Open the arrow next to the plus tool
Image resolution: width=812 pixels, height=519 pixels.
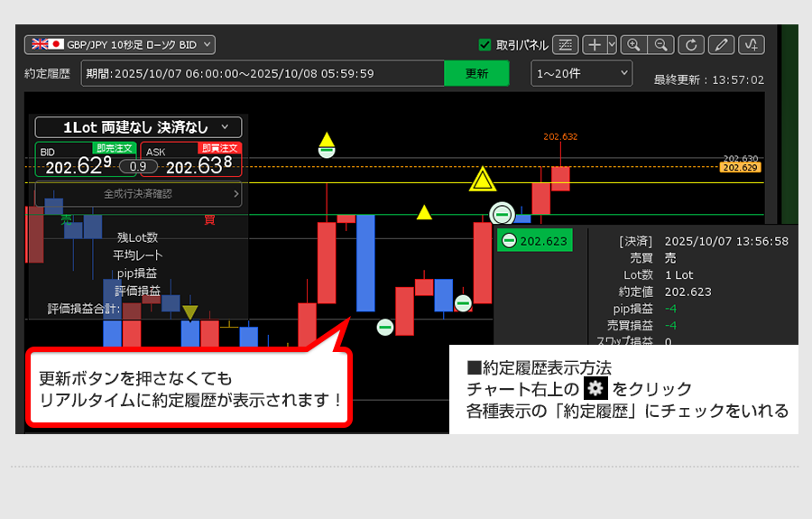coord(612,44)
